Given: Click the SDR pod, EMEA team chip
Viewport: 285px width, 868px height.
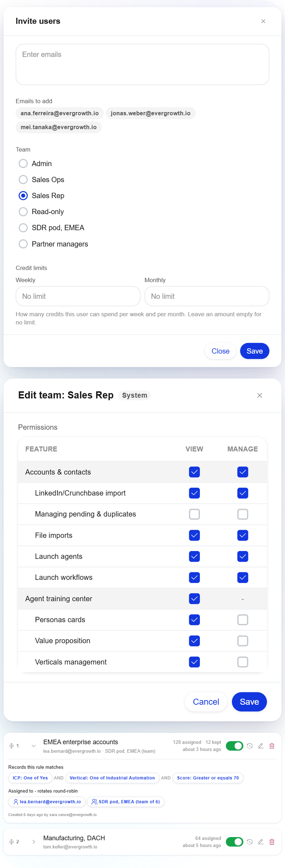Looking at the screenshot, I should point(125,801).
